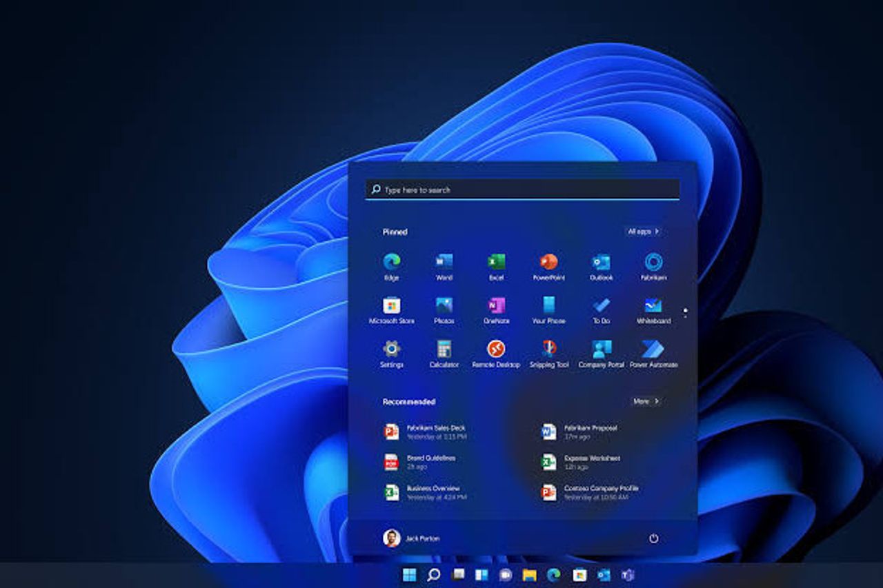This screenshot has width=883, height=588.
Task: Launch the Fabrikam pinned app
Action: (653, 266)
